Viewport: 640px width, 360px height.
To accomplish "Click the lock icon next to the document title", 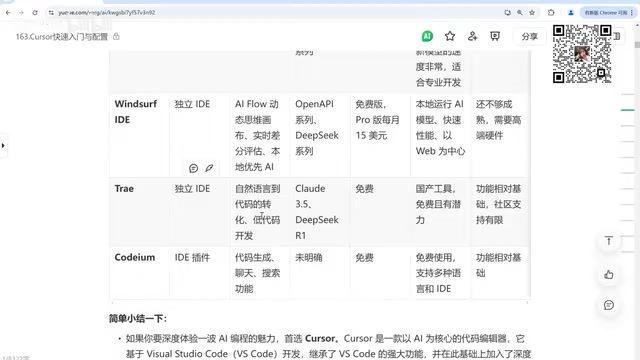I will 116,36.
